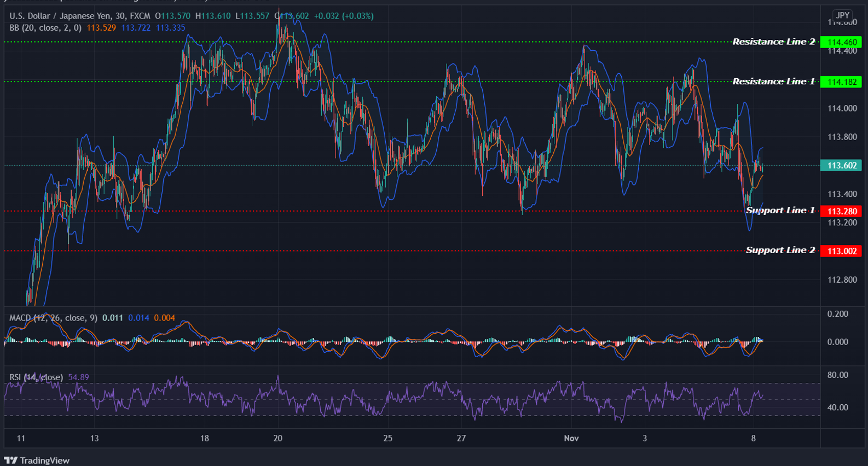Click the 113.400 price scale tick
Viewport: 868px width, 466px height.
tap(842, 194)
